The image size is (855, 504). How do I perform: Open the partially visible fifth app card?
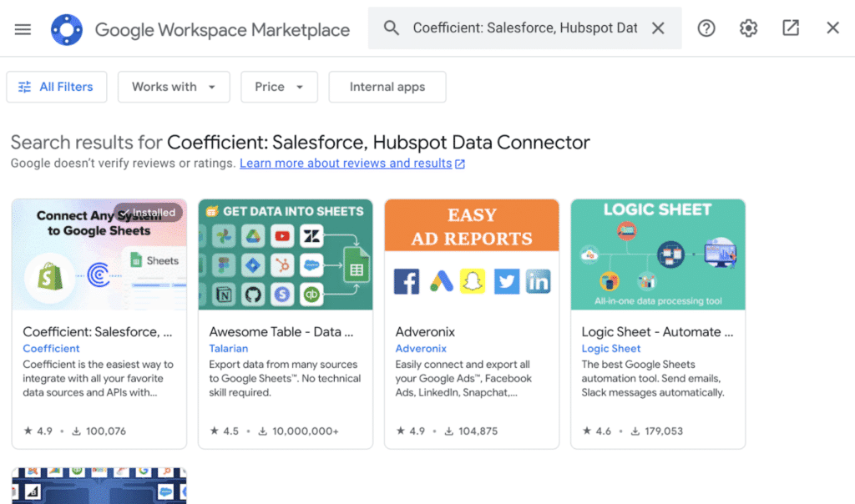(99, 486)
